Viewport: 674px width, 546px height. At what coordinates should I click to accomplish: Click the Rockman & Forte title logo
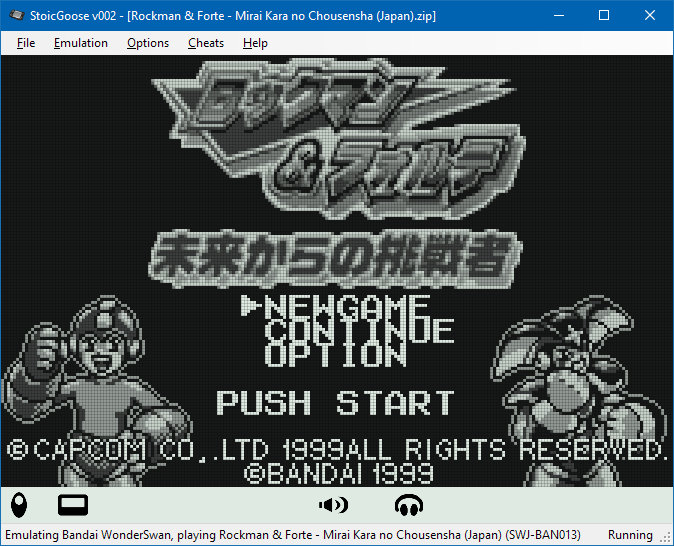coord(339,138)
